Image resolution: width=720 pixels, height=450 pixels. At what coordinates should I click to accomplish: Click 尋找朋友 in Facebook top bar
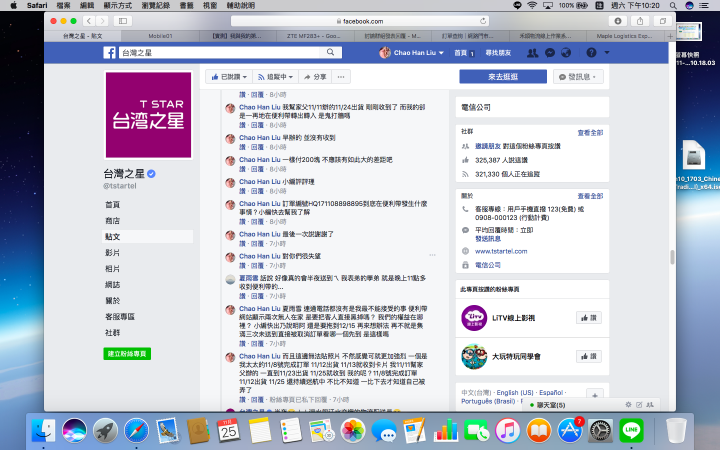coord(498,53)
